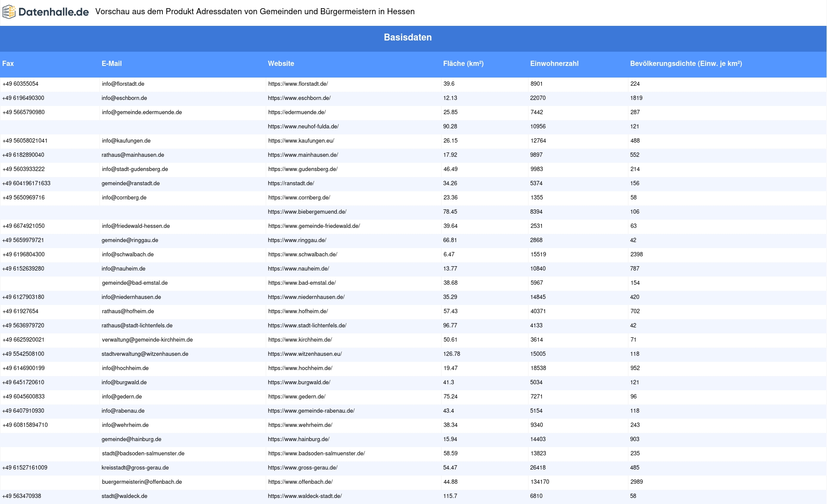Click email gemeinde@bad-emstal.de
Screen dimensions: 827x504
[x=135, y=283]
